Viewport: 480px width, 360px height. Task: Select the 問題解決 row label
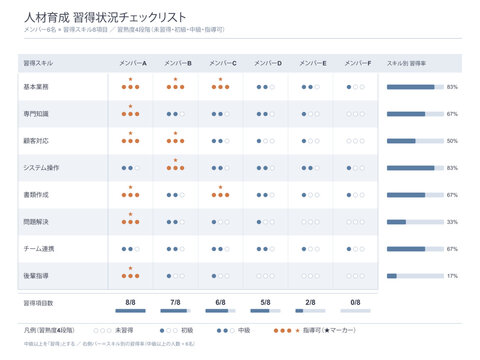[36, 222]
